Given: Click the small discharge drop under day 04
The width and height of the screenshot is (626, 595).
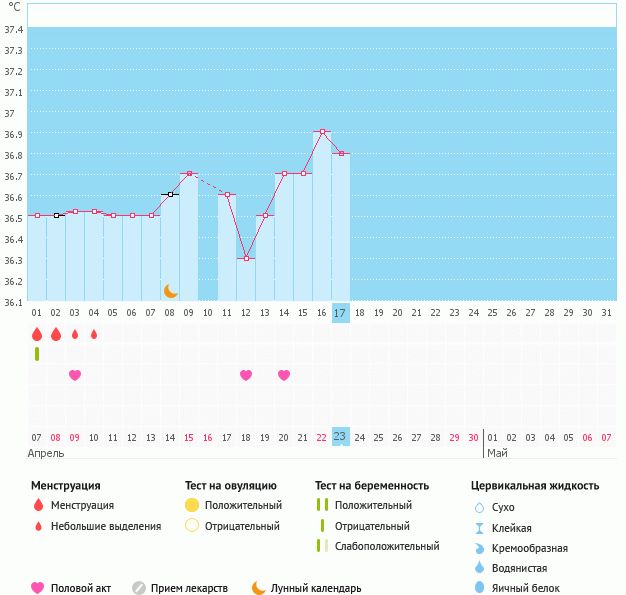Looking at the screenshot, I should (x=94, y=334).
